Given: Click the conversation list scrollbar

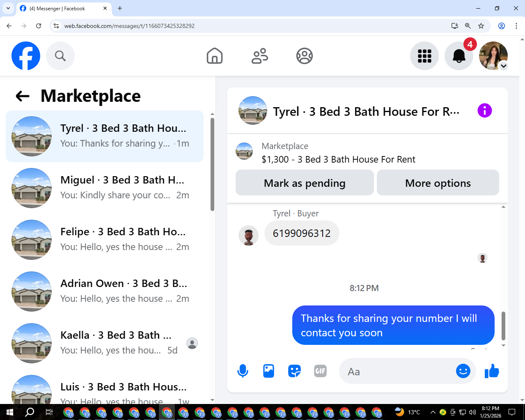Looking at the screenshot, I should (212, 164).
